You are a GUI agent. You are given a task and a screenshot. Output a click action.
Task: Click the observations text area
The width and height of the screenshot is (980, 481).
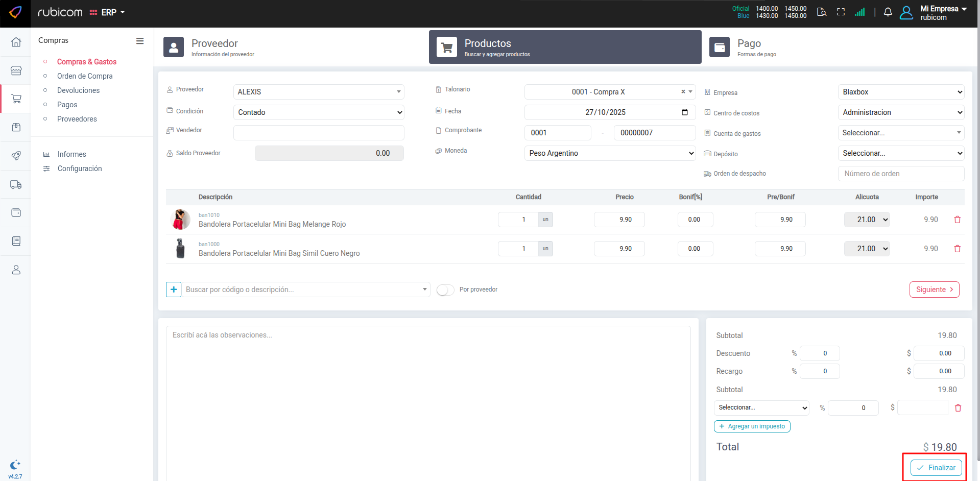[428, 398]
